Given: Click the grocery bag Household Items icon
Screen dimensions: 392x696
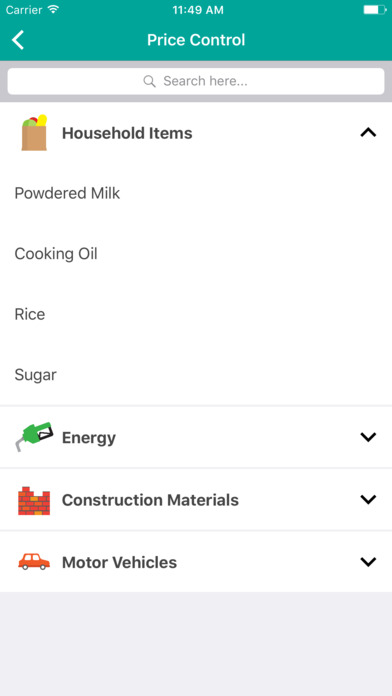Looking at the screenshot, I should click(35, 133).
